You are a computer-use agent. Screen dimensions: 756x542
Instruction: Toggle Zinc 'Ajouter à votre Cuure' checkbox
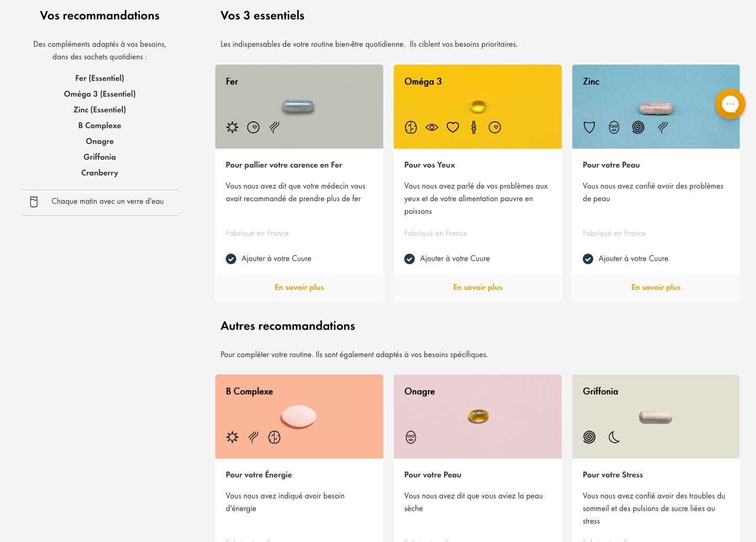point(588,258)
